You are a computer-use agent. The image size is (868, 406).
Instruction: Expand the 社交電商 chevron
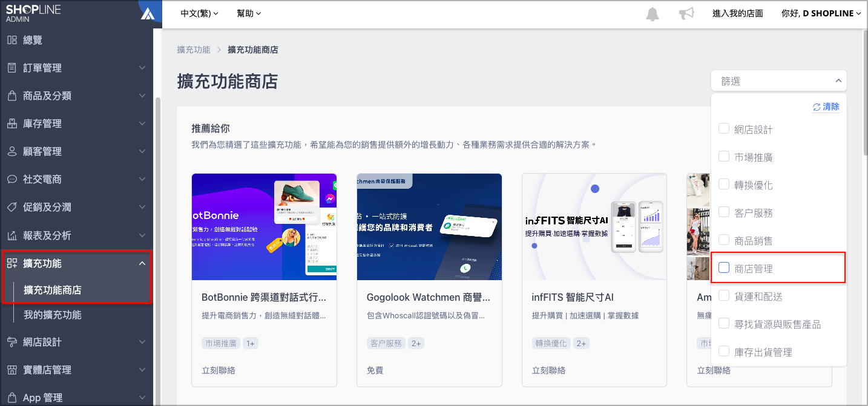(142, 179)
